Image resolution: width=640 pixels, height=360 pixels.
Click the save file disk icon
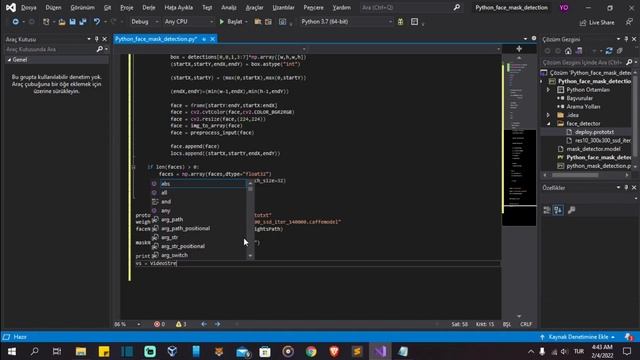tap(72, 22)
